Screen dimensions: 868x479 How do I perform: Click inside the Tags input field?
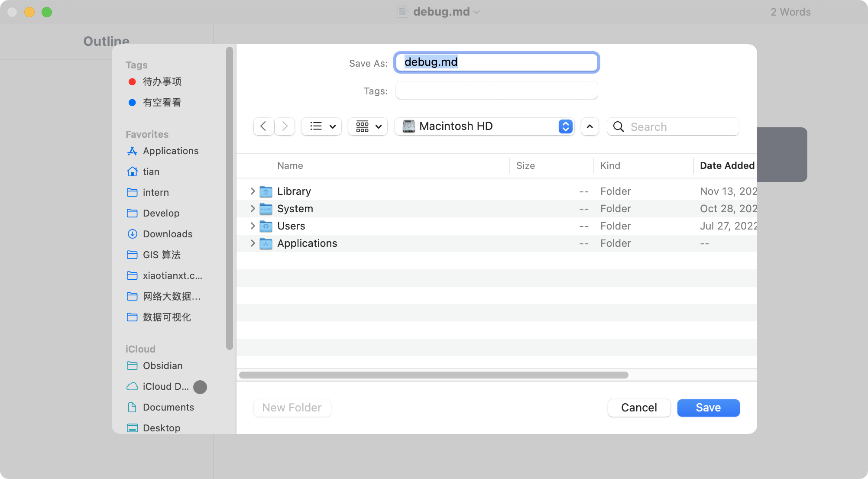[496, 91]
